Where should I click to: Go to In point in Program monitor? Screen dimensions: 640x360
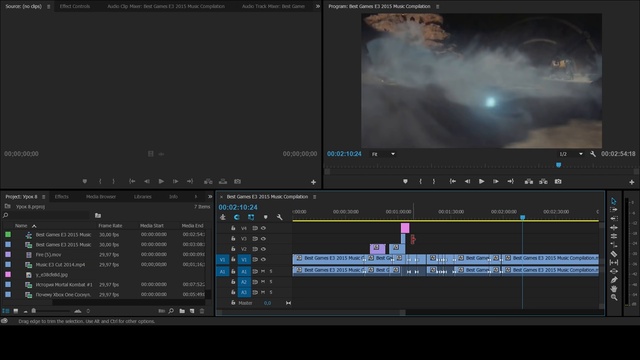(453, 181)
